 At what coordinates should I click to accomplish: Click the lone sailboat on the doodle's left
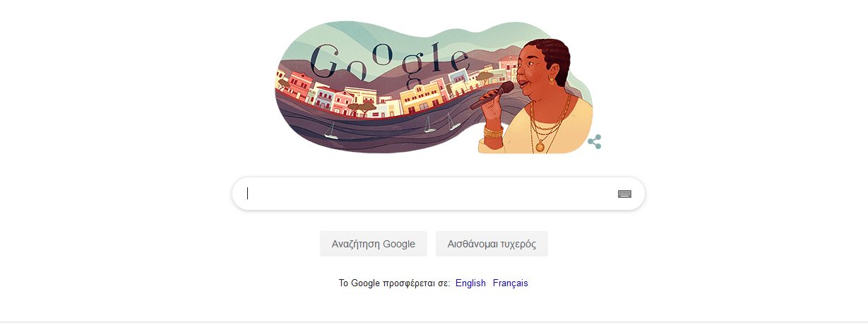pyautogui.click(x=330, y=131)
